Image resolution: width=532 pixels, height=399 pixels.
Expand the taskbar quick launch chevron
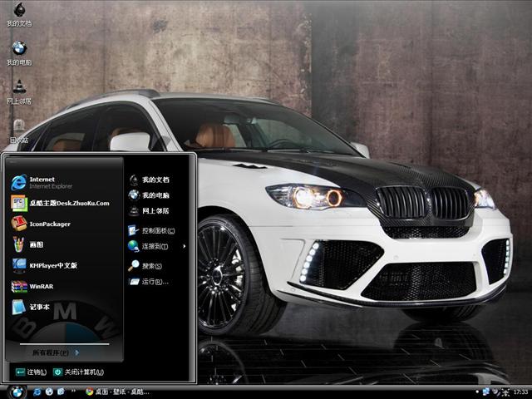76,391
